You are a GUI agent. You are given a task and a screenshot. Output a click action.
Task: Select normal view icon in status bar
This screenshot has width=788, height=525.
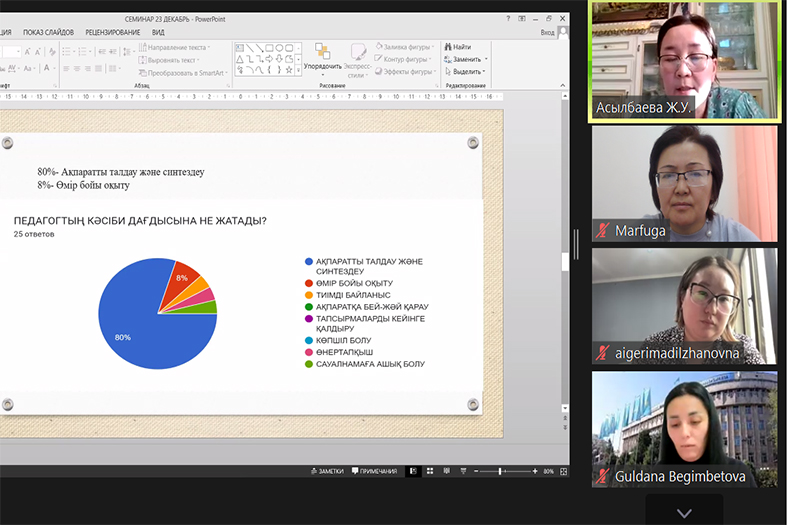pos(413,471)
